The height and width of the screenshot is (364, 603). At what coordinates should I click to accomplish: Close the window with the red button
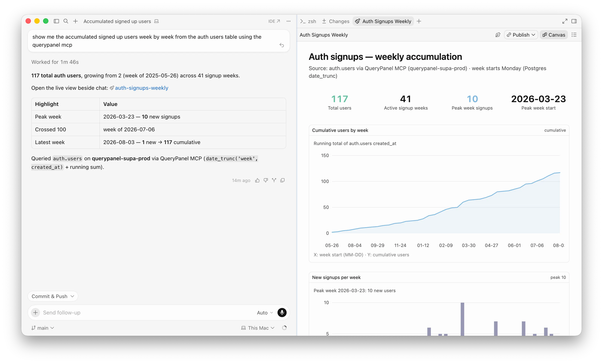pos(28,21)
